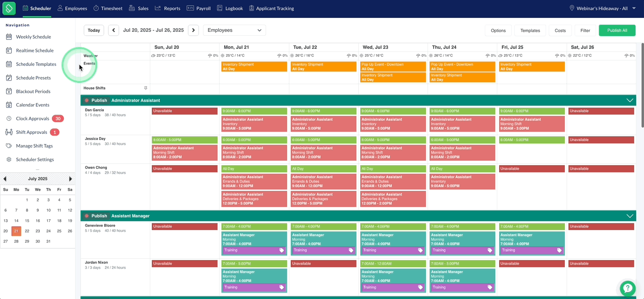Viewport: 644px width, 299px height.
Task: Go to previous month in mini calendar
Action: [x=5, y=179]
